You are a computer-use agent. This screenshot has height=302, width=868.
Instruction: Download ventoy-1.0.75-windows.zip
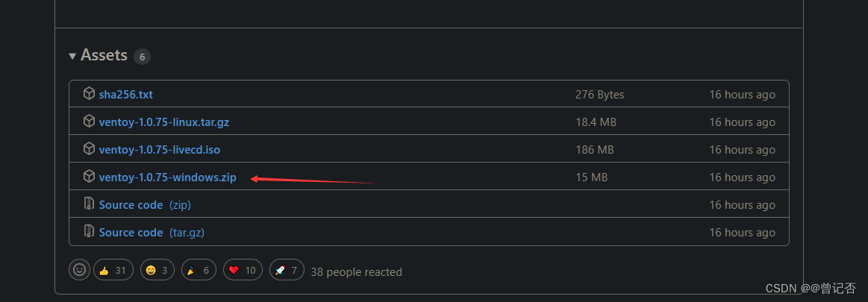pyautogui.click(x=167, y=177)
